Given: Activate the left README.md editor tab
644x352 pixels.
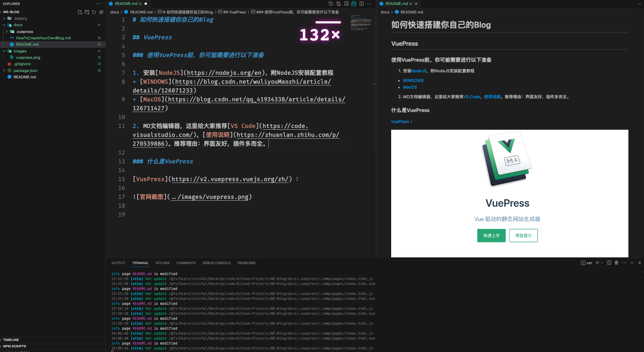Looking at the screenshot, I should pyautogui.click(x=128, y=4).
